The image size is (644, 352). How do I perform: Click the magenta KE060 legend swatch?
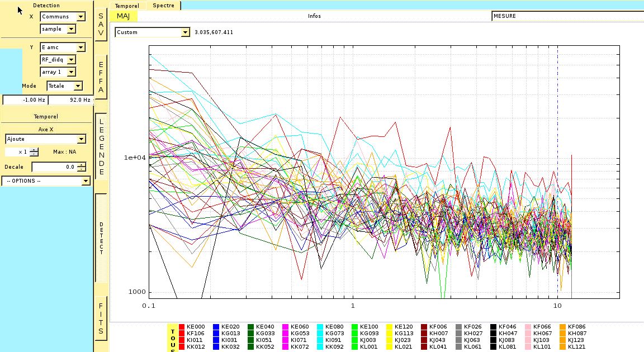286,327
